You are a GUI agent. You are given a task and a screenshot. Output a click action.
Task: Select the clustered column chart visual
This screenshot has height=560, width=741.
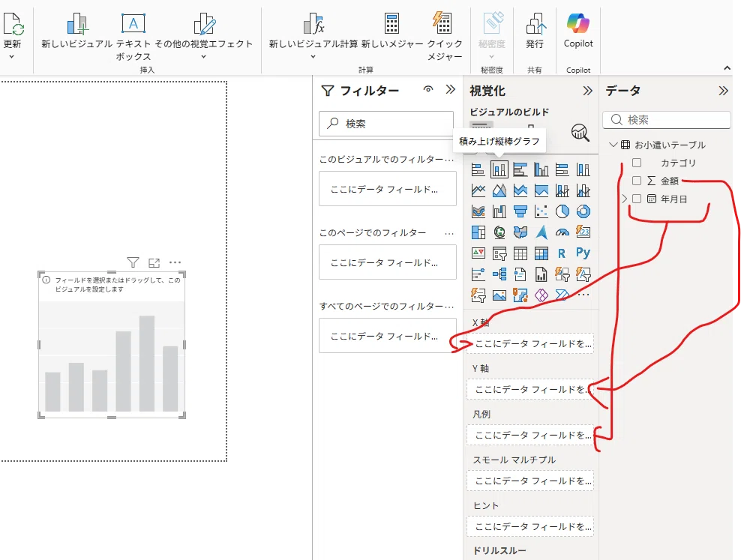(x=541, y=169)
